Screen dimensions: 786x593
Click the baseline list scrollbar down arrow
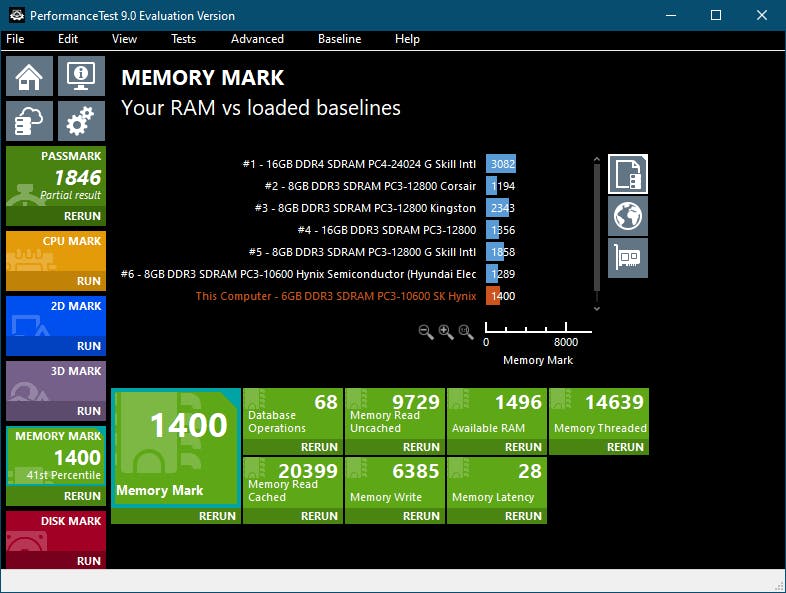[597, 309]
